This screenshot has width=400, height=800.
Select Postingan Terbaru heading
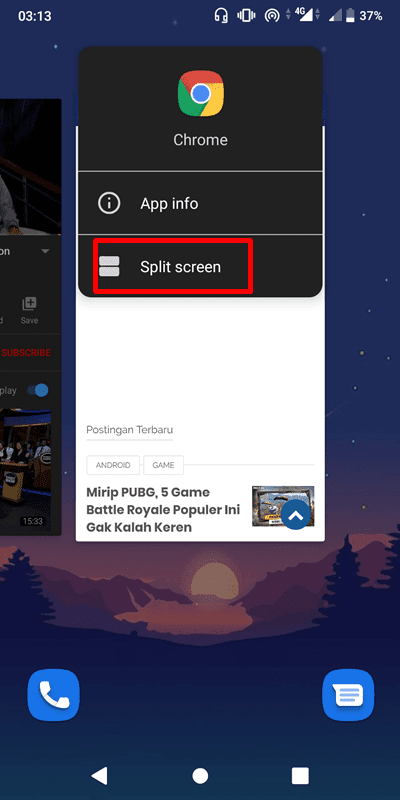(130, 430)
